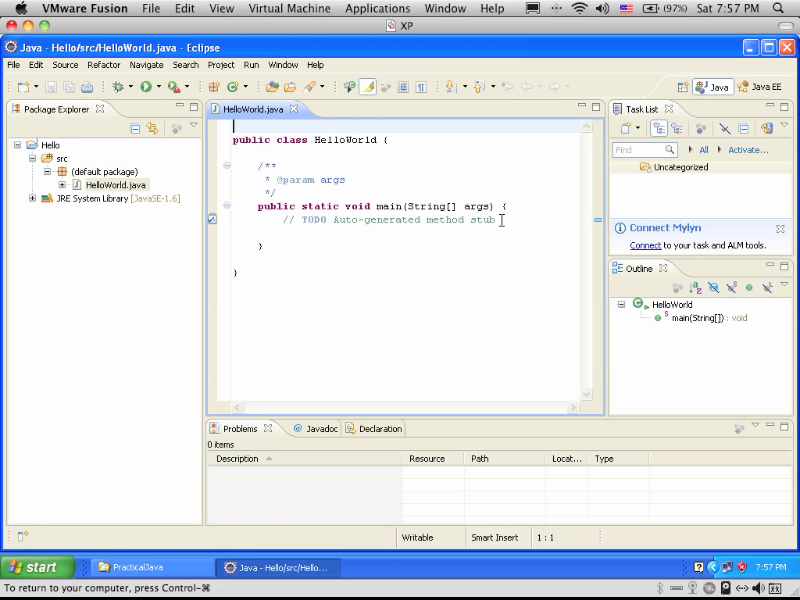Image resolution: width=800 pixels, height=600 pixels.
Task: Click the TODO task marker in editor margin
Action: (x=212, y=219)
